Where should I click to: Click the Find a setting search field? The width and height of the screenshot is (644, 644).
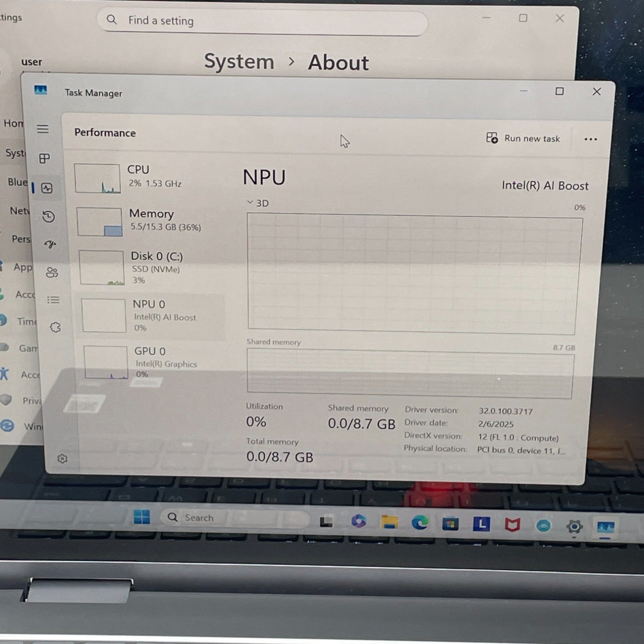(x=262, y=21)
